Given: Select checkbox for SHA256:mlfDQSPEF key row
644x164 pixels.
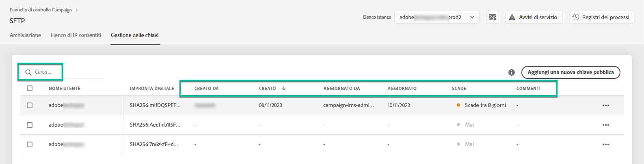Looking at the screenshot, I should 30,105.
